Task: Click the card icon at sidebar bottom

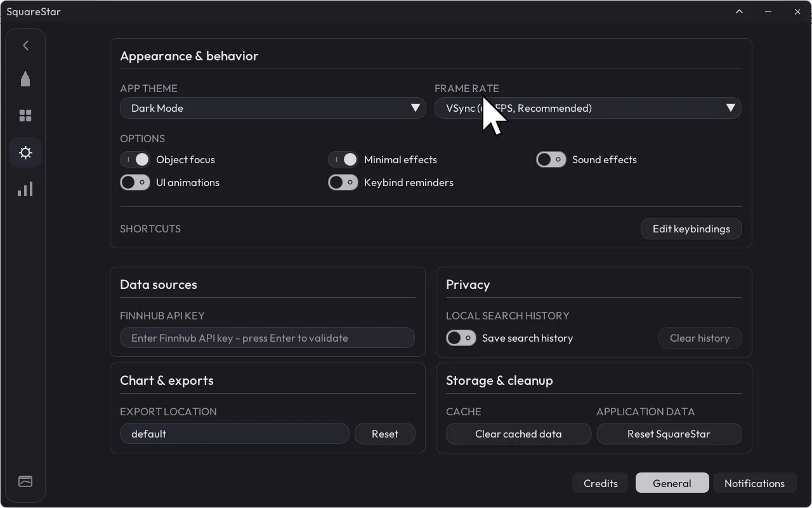Action: point(25,481)
